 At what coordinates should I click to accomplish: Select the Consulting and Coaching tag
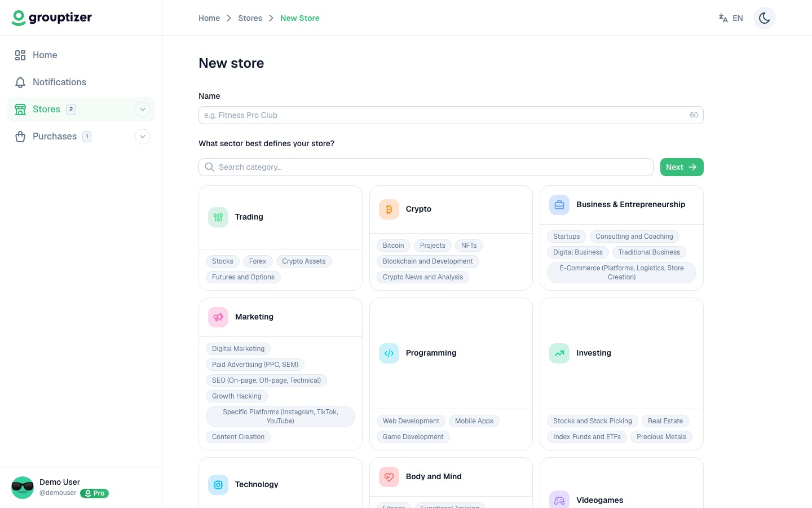(x=634, y=237)
